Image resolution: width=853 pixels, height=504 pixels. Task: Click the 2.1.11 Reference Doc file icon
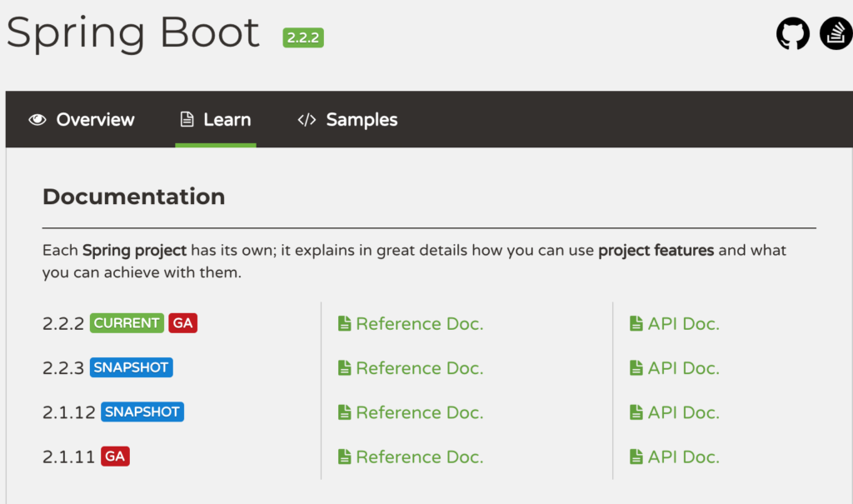pos(344,457)
